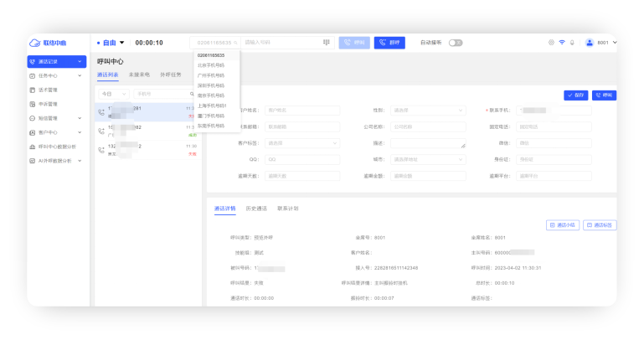The height and width of the screenshot is (340, 644).
Task: Open the 今日 date filter dropdown
Action: pyautogui.click(x=111, y=94)
